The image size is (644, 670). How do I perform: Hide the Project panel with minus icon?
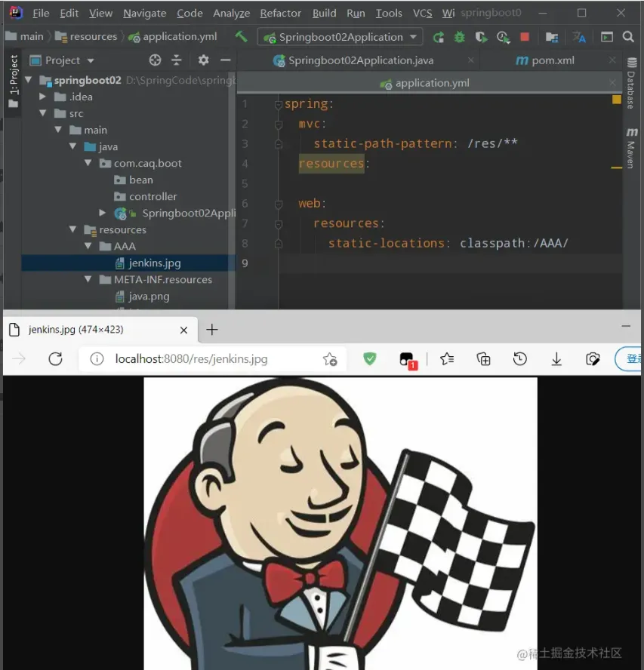click(225, 60)
